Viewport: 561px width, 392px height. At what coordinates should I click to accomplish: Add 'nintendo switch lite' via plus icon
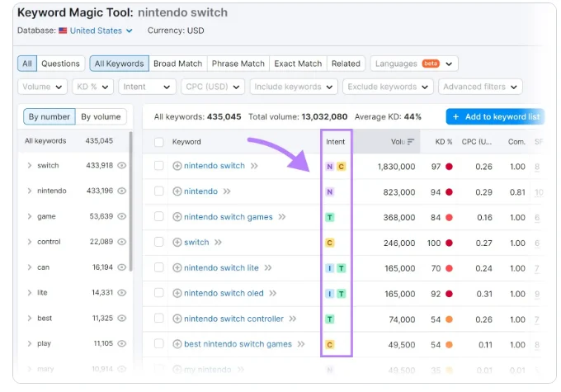coord(177,267)
